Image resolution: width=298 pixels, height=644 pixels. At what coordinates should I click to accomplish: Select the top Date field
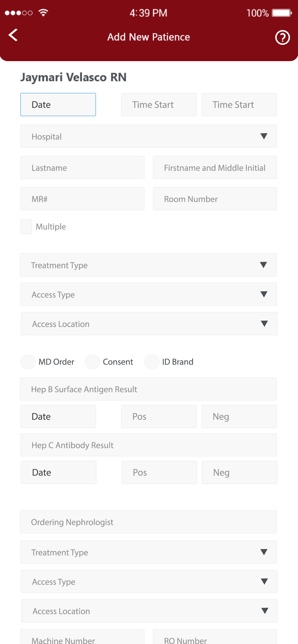pyautogui.click(x=58, y=105)
